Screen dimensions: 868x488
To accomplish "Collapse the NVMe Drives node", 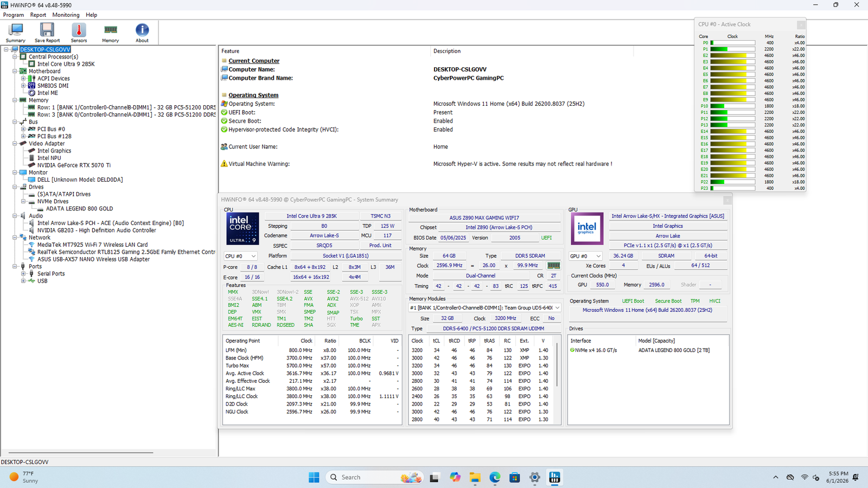I will pos(23,201).
